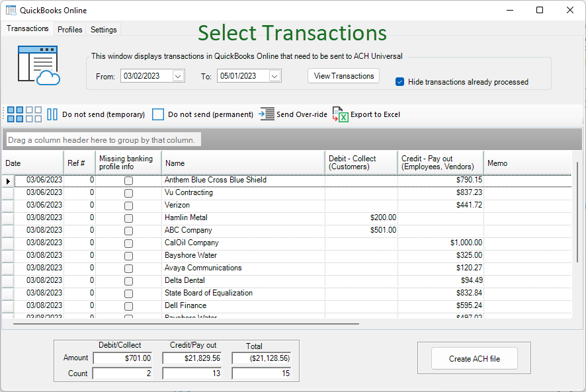Select the Dell Finance name cell
This screenshot has height=392, width=586.
243,305
